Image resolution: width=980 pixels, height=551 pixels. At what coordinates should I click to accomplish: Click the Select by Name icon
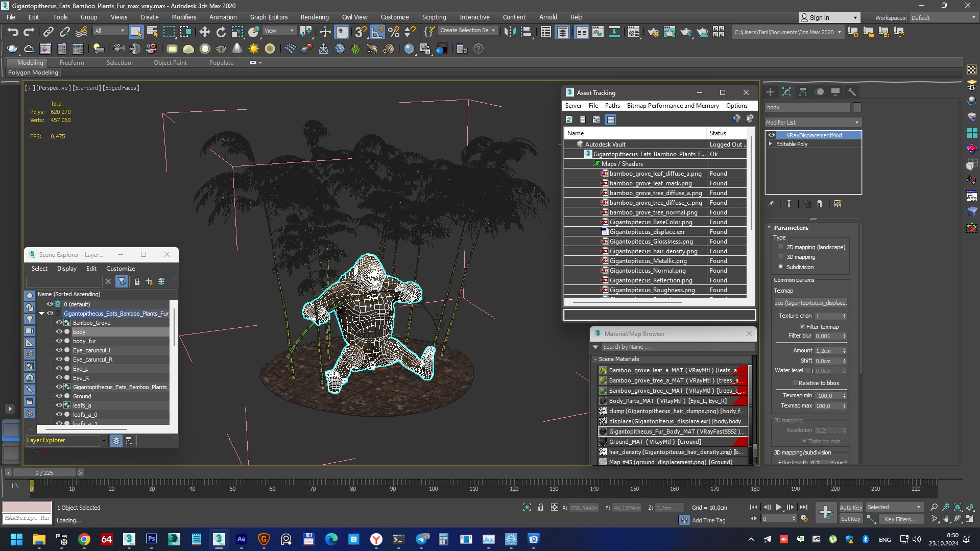coord(152,32)
